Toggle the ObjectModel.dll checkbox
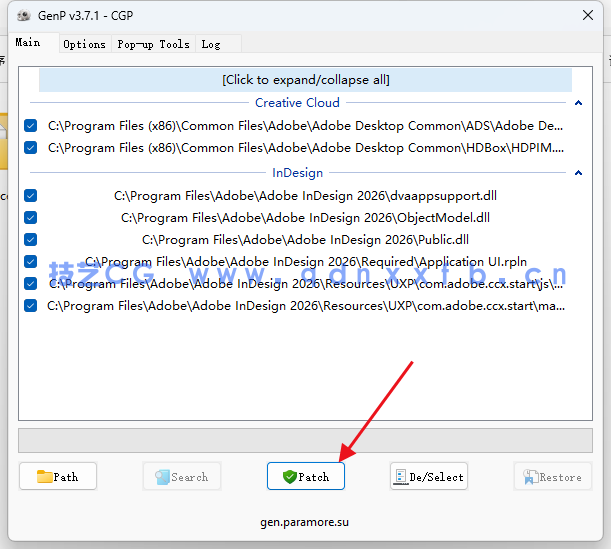This screenshot has width=611, height=549. (x=31, y=218)
